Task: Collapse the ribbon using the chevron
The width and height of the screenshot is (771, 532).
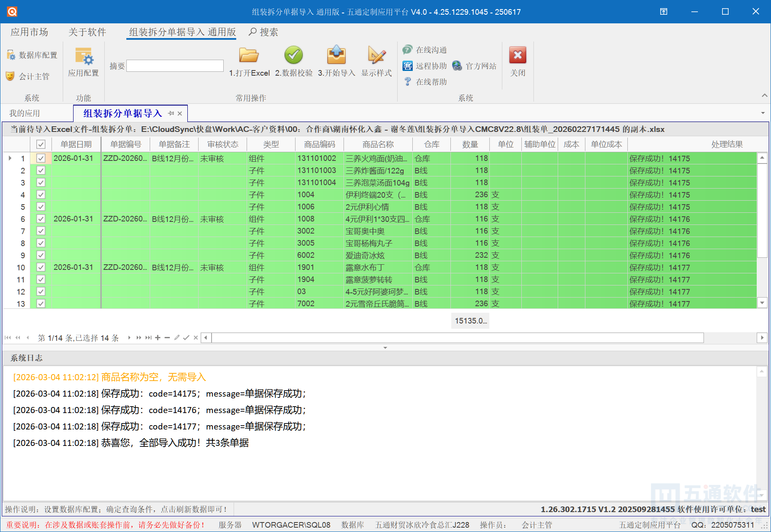Action: point(765,95)
